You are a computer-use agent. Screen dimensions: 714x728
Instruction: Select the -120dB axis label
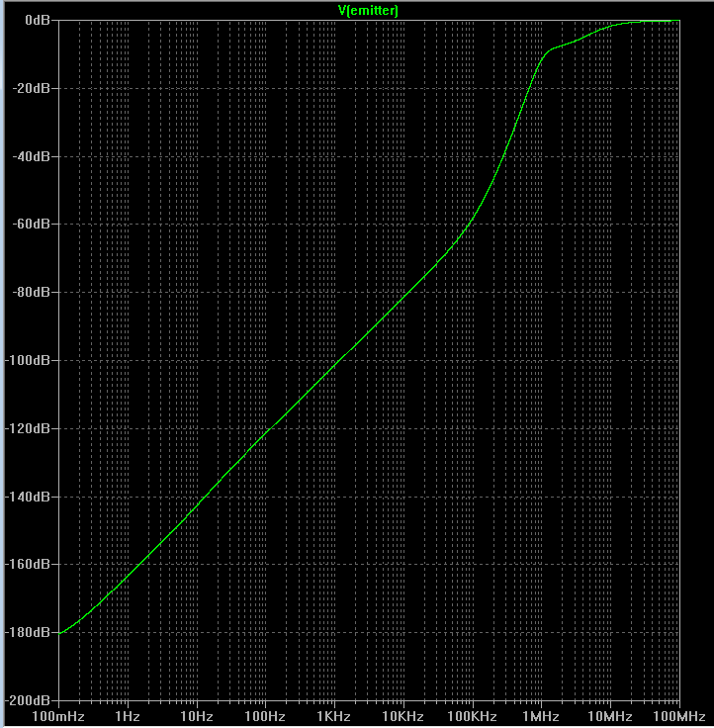pyautogui.click(x=28, y=428)
